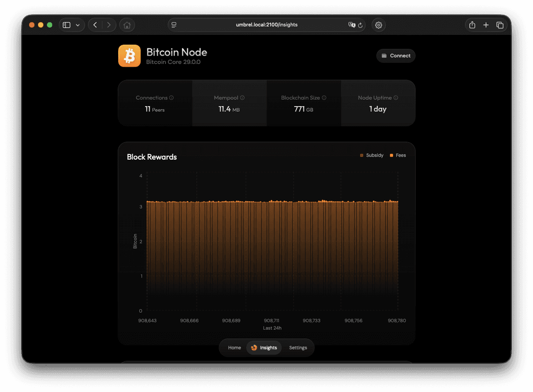This screenshot has width=533, height=392.
Task: Open the Connections info tooltip icon
Action: click(171, 97)
